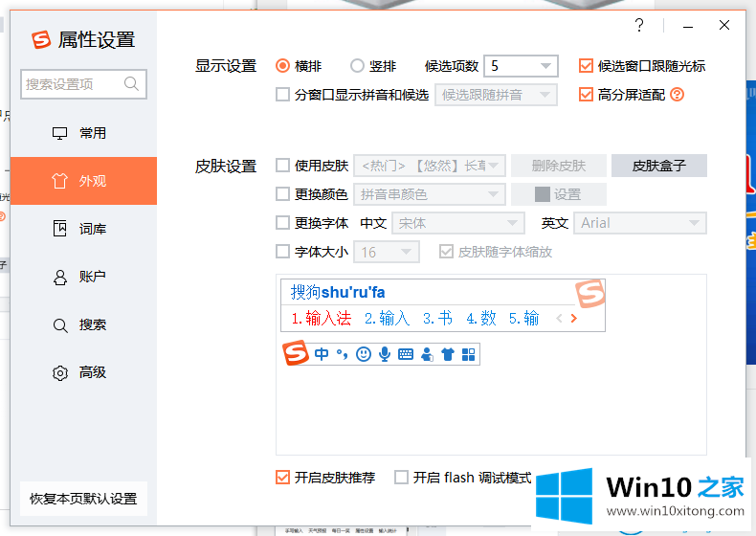
Task: Open the 账户 account tab
Action: 83,277
